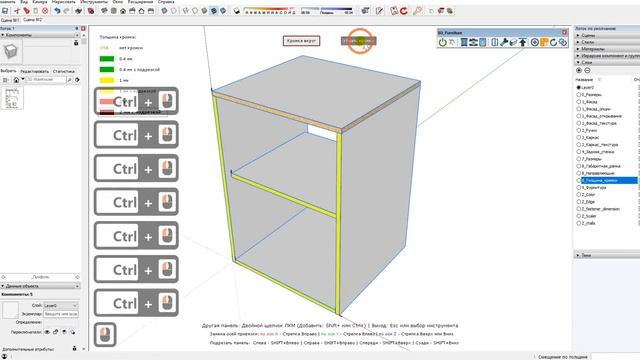Screen dimensions: 640x360
Task: Click the Экземпляр instance name input field
Action: tap(61, 314)
